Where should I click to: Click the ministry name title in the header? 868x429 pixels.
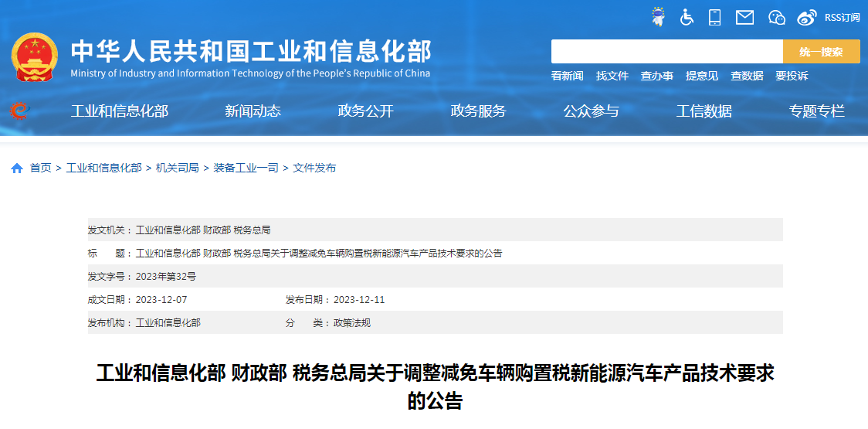click(x=251, y=52)
